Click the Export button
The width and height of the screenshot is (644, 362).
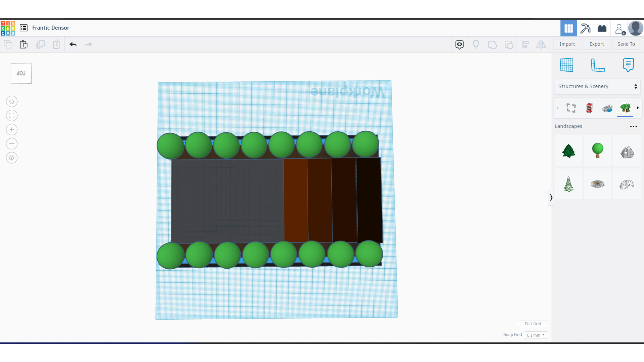tap(596, 44)
